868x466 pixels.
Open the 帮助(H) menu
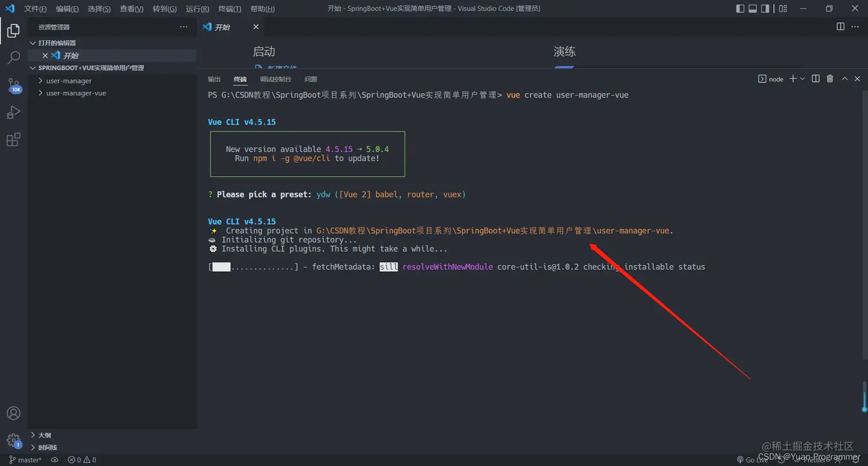(263, 9)
